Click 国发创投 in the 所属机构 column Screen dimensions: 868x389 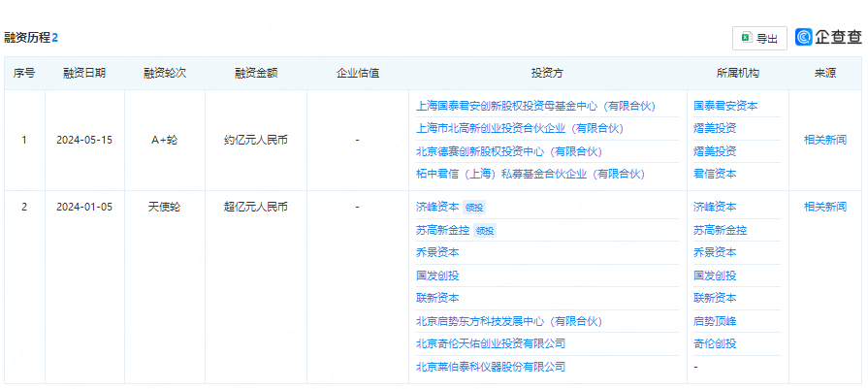click(715, 276)
